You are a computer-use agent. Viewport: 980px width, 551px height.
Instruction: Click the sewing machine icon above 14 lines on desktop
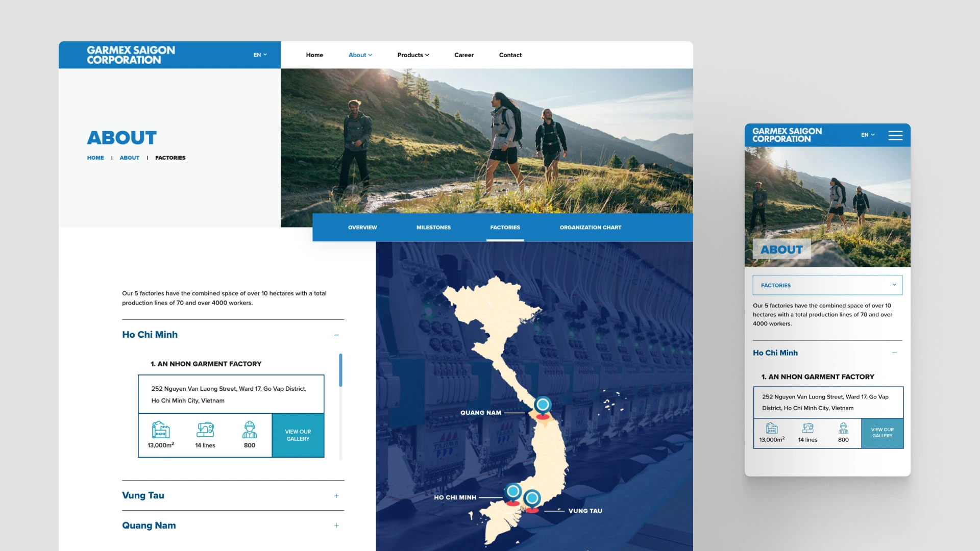205,430
